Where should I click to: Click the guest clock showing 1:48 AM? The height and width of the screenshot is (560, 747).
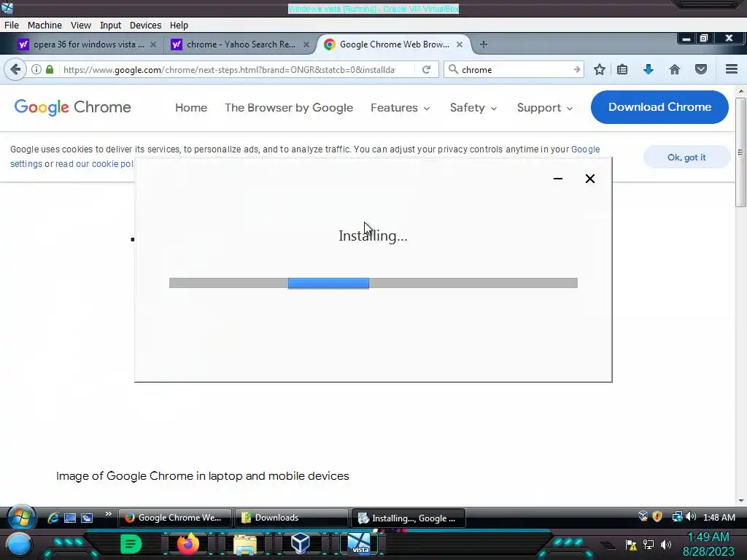[719, 517]
